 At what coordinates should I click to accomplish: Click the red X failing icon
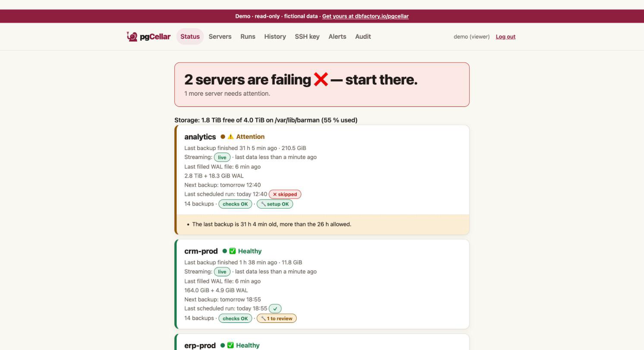click(x=321, y=79)
